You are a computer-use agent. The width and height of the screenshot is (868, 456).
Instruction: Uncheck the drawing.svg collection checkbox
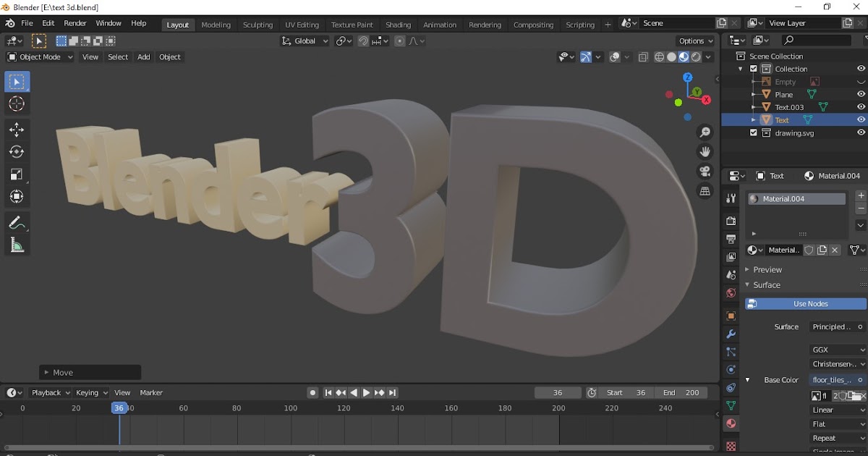point(753,132)
